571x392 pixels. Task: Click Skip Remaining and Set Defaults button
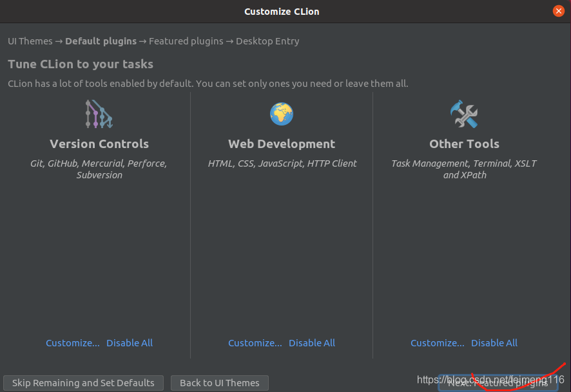pyautogui.click(x=83, y=383)
